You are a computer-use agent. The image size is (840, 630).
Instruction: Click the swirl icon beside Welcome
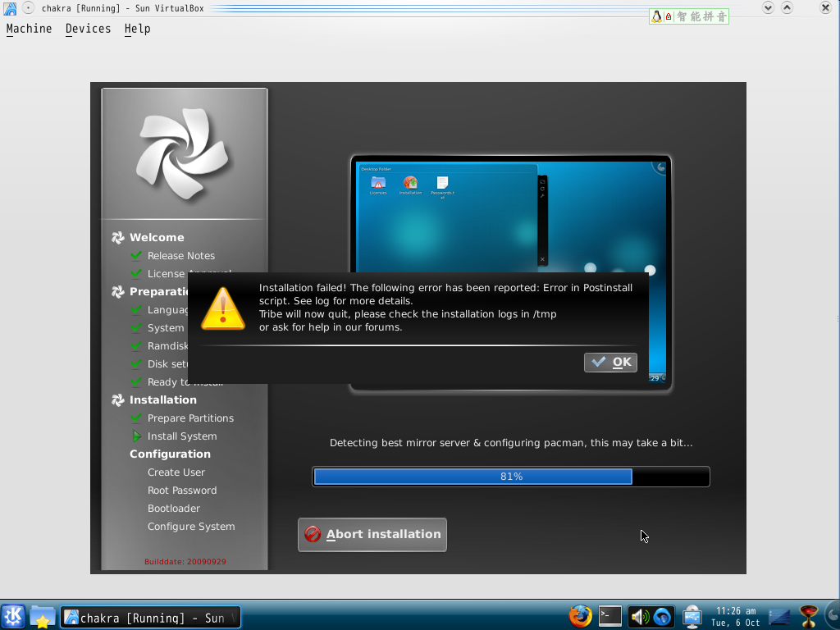[x=118, y=237]
